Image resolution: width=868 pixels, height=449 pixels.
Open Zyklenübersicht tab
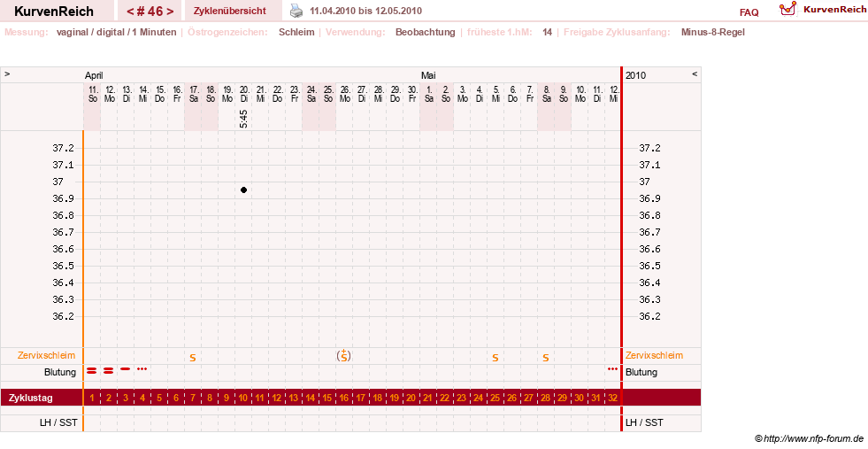230,11
